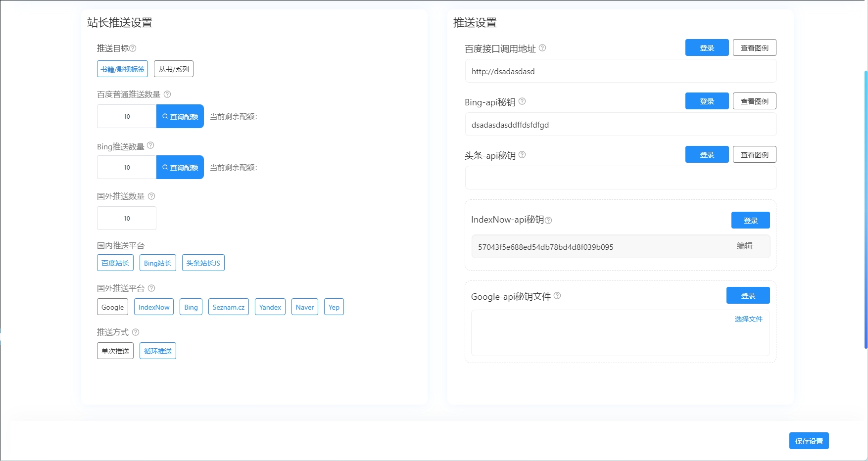Toggle the 头条站长JS domestic platform

click(x=203, y=263)
